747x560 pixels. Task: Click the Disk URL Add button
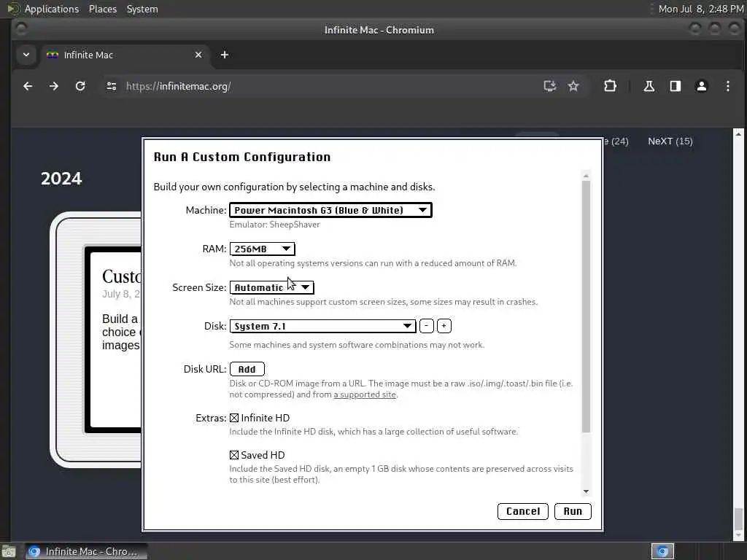[x=247, y=369]
